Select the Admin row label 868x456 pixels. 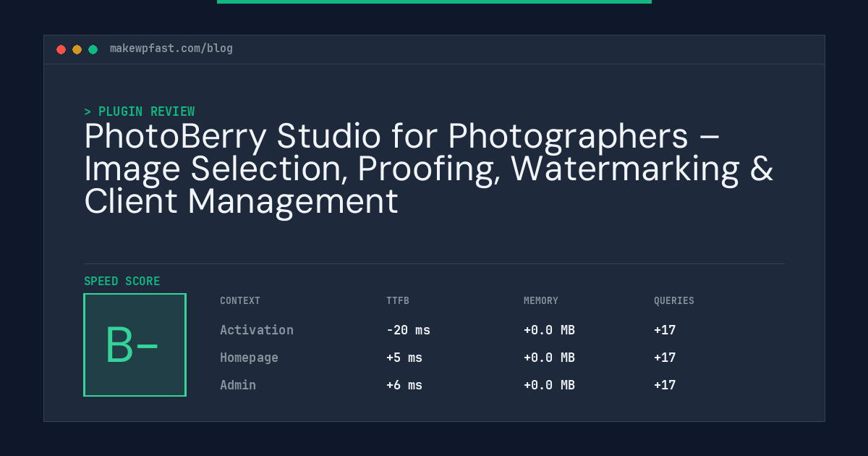click(238, 385)
